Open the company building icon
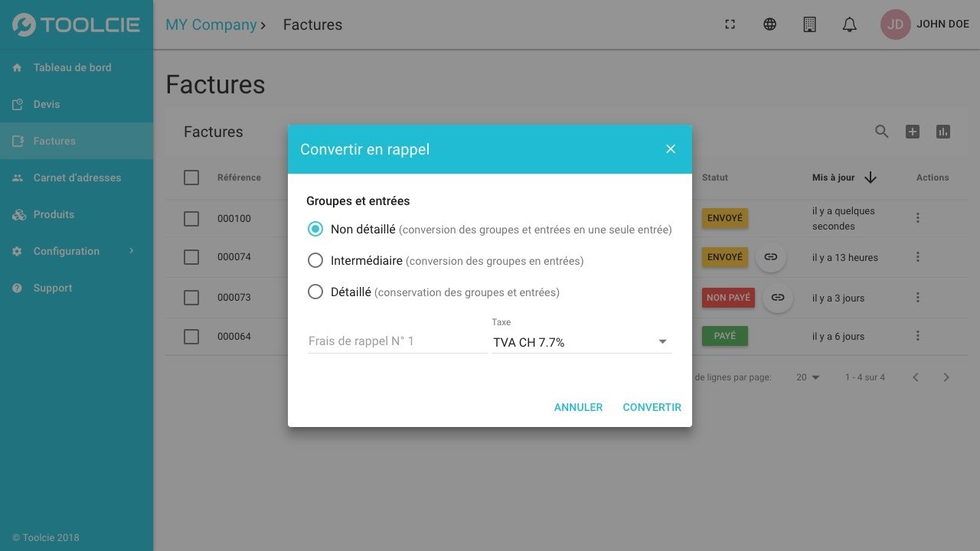The width and height of the screenshot is (980, 551). pyautogui.click(x=809, y=24)
